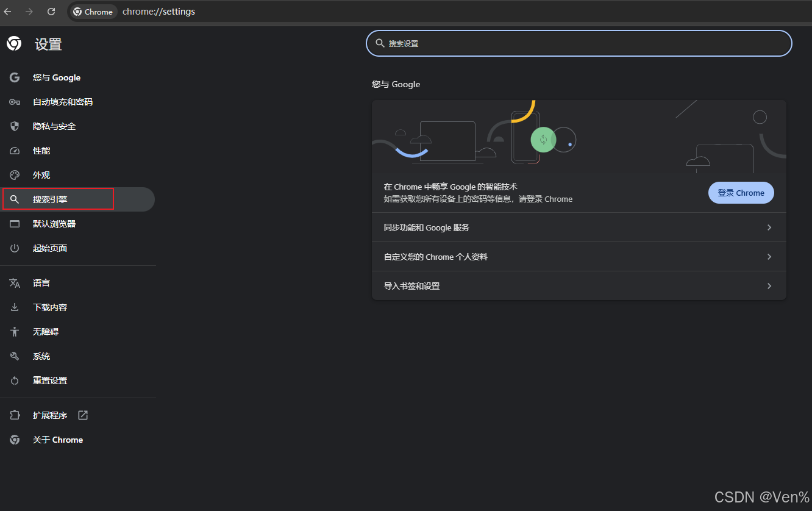
Task: Click the download icon for 下载内容
Action: 15,307
